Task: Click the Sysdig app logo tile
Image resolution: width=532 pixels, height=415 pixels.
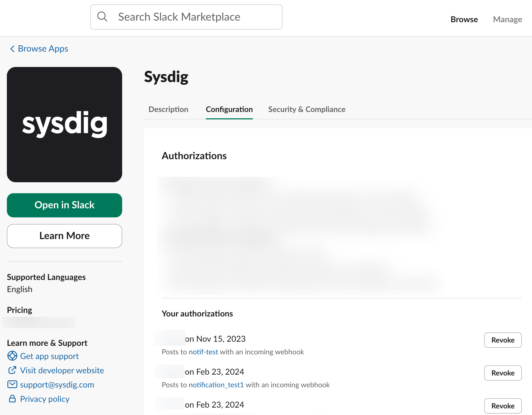Action: point(65,125)
